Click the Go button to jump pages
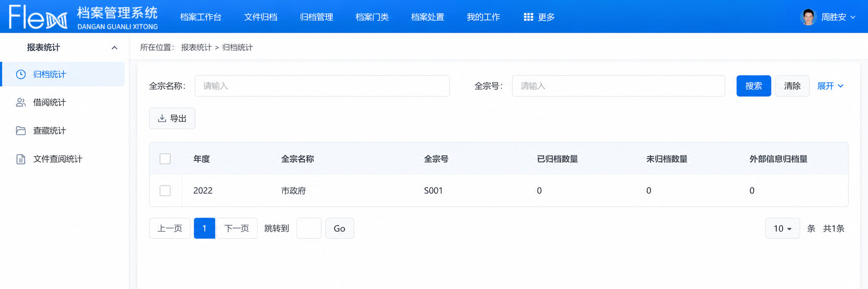 point(340,228)
